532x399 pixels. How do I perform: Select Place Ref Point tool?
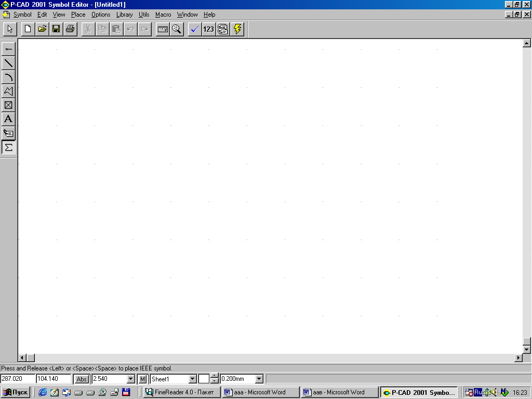coord(8,105)
